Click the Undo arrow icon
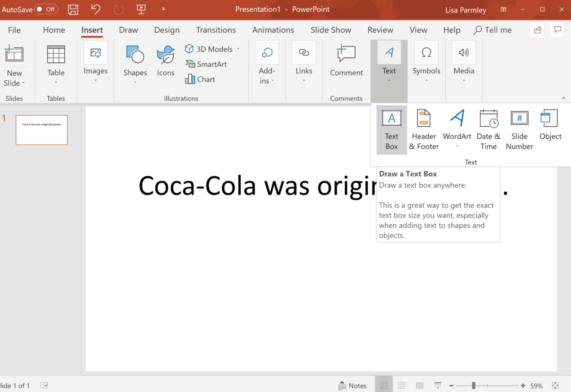The width and height of the screenshot is (571, 392). click(96, 9)
